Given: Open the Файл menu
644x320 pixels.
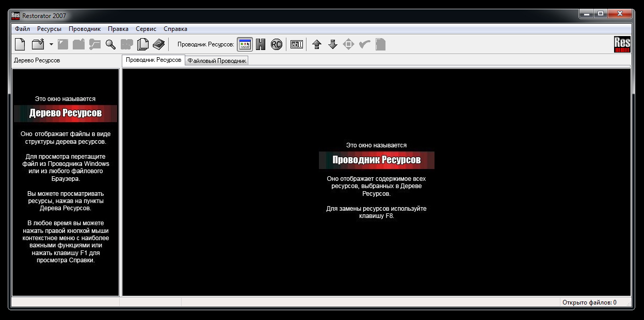Looking at the screenshot, I should [x=23, y=29].
